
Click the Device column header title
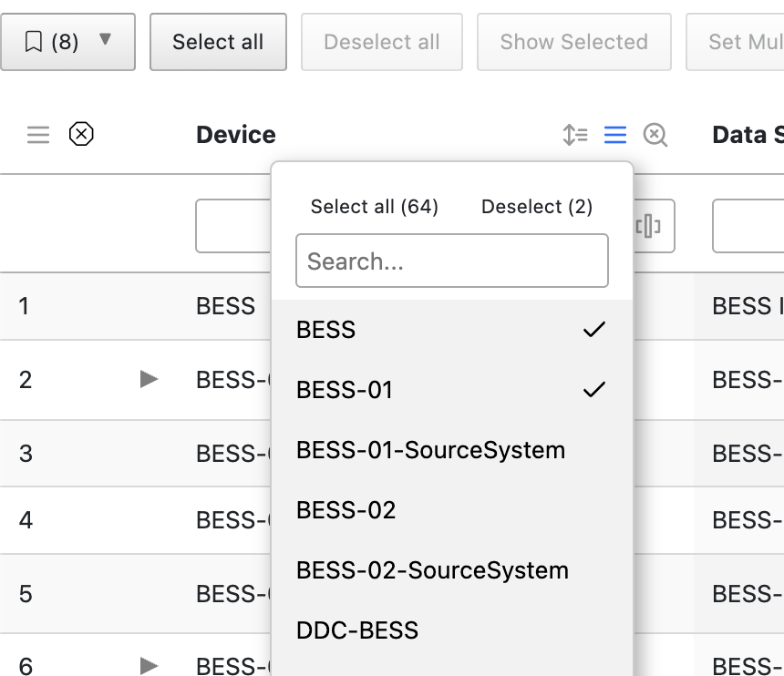click(x=235, y=135)
